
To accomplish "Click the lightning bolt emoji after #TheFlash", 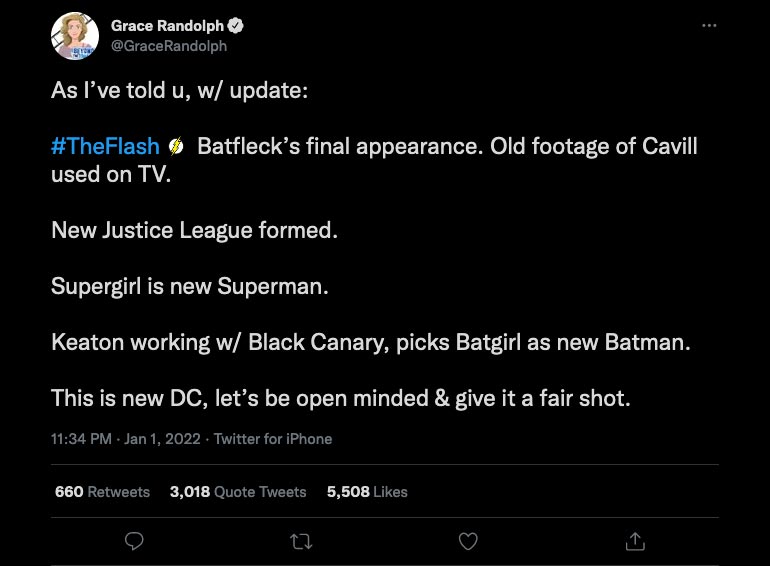I will click(176, 147).
